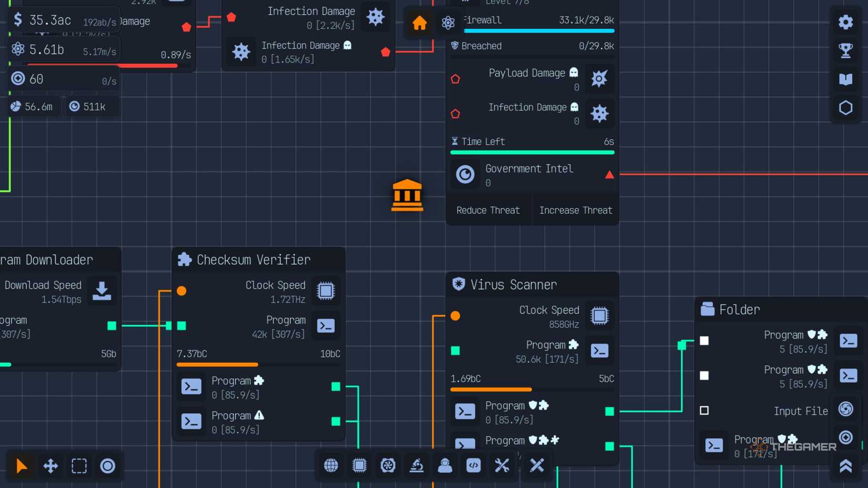
Task: Open the code brackets category
Action: click(x=473, y=465)
